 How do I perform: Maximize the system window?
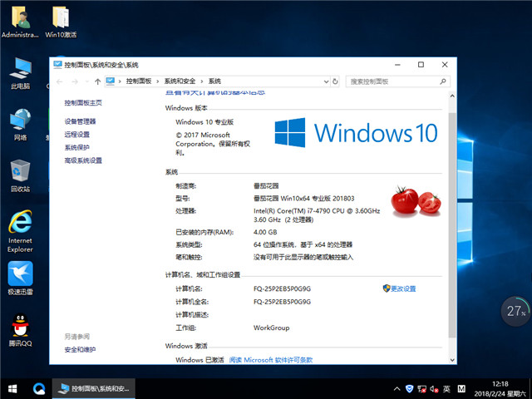[x=421, y=65]
